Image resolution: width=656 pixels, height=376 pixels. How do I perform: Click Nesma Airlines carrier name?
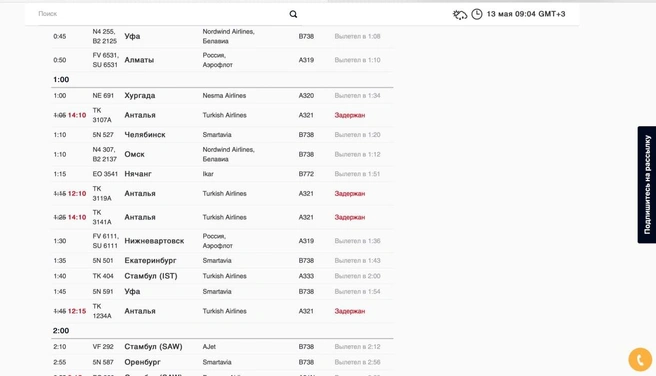pos(224,95)
